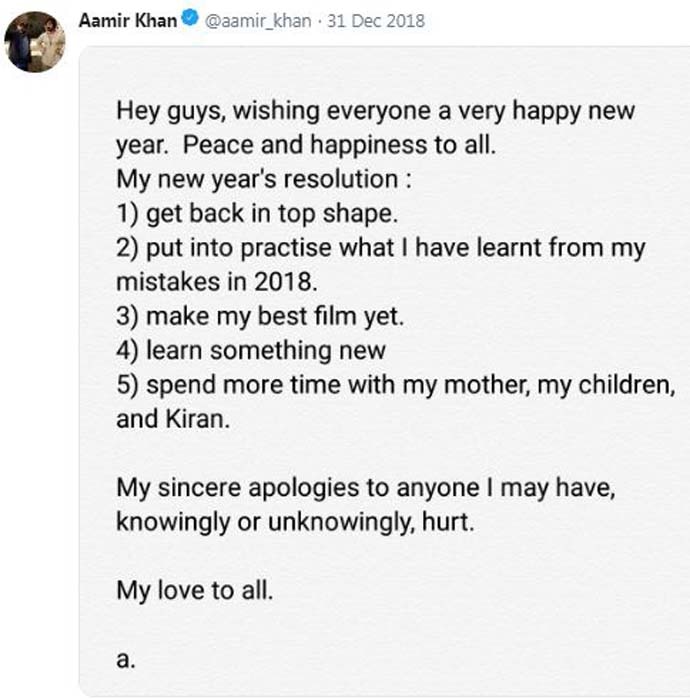Click the 'My love to all.' line
The height and width of the screenshot is (700, 690).
tap(194, 590)
